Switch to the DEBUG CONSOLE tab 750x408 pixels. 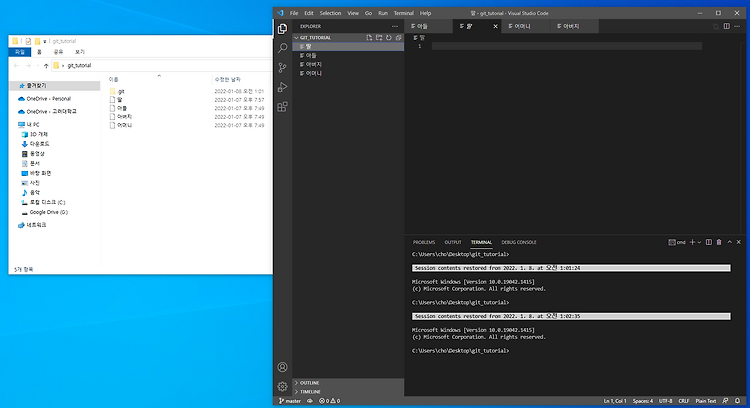pos(518,243)
